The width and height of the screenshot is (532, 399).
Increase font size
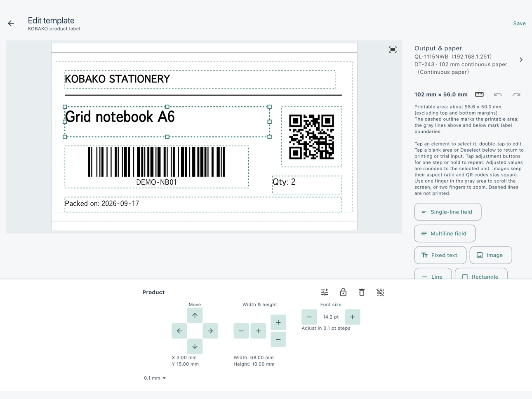click(x=353, y=317)
